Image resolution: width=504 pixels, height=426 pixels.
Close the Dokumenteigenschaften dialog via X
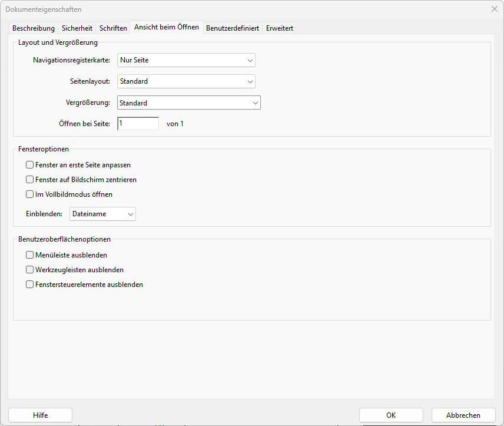coord(493,9)
